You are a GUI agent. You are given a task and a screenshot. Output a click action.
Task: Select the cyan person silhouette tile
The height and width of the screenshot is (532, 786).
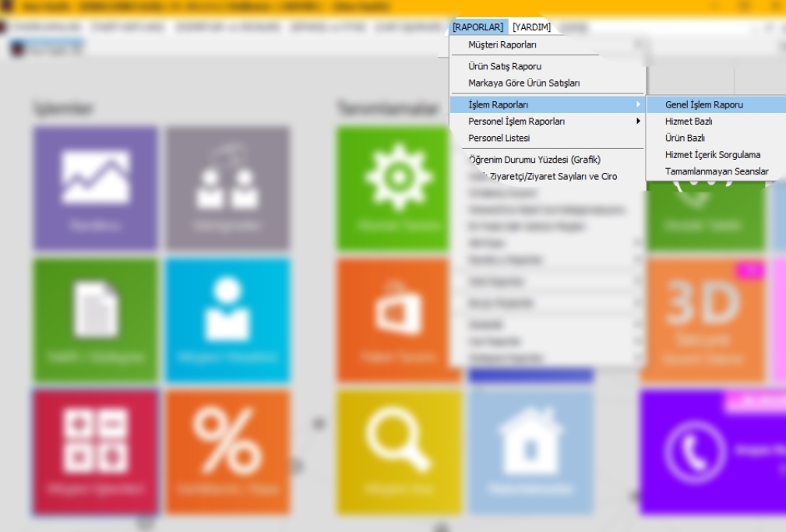coord(227,319)
